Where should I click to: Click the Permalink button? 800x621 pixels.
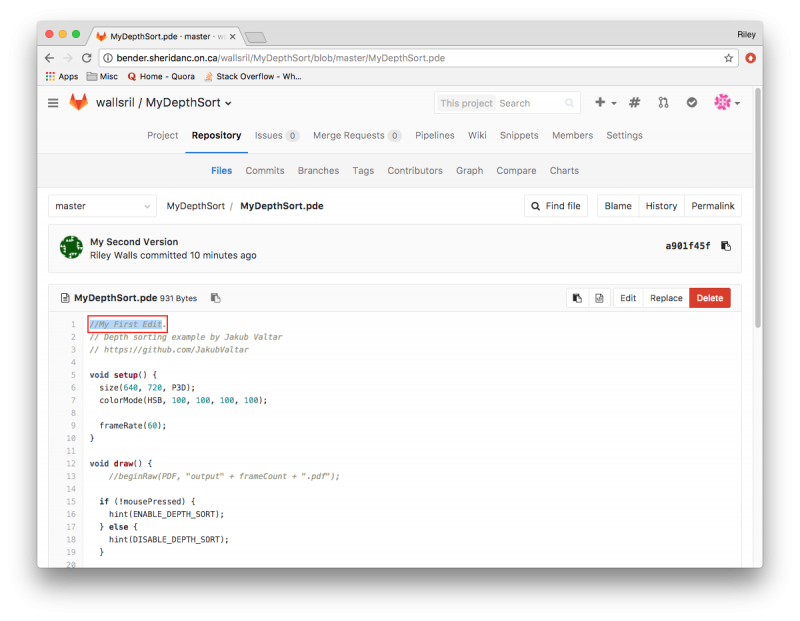click(x=713, y=206)
